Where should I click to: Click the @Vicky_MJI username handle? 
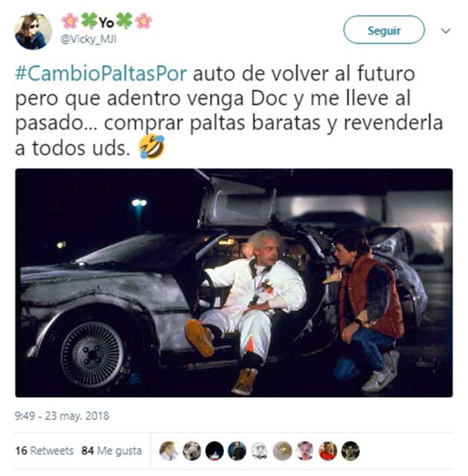pos(88,39)
